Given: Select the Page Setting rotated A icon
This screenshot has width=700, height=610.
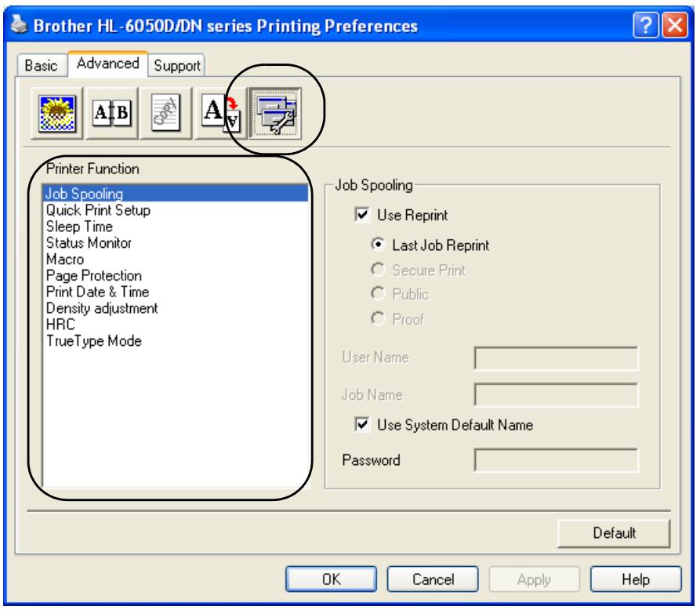Looking at the screenshot, I should pyautogui.click(x=221, y=114).
